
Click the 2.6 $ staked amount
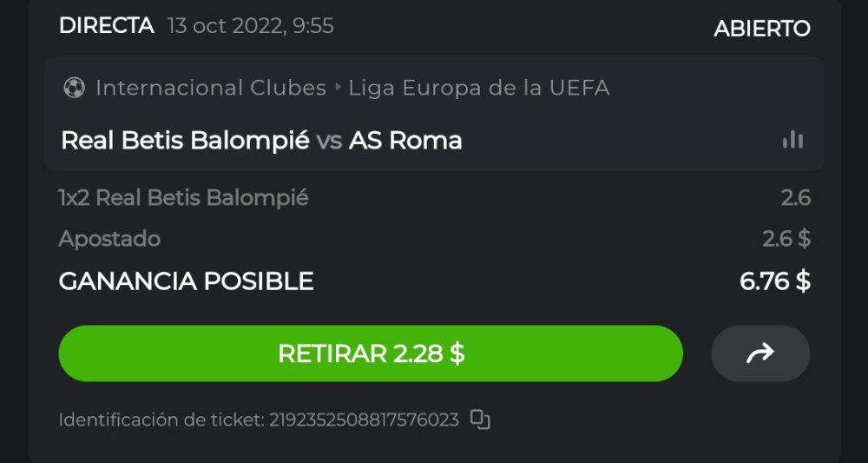coord(786,239)
